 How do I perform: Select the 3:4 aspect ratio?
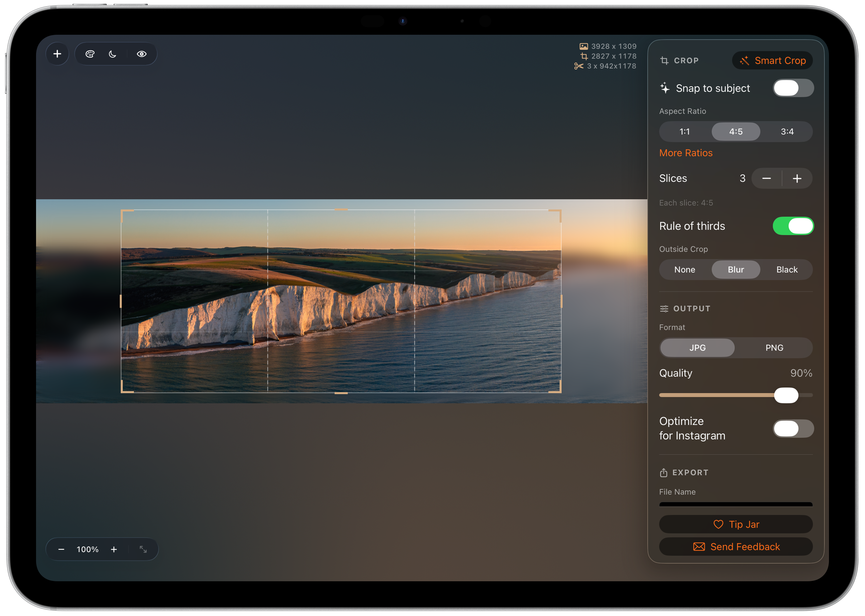tap(787, 132)
